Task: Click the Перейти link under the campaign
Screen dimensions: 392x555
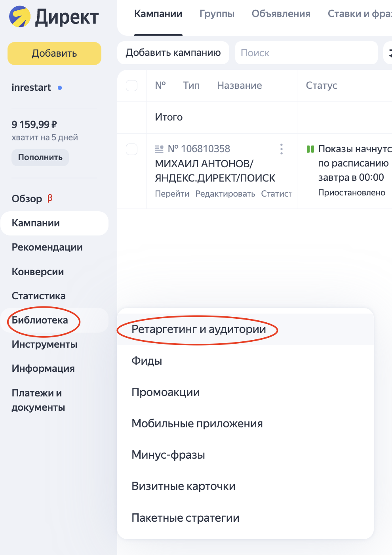Action: click(x=172, y=194)
